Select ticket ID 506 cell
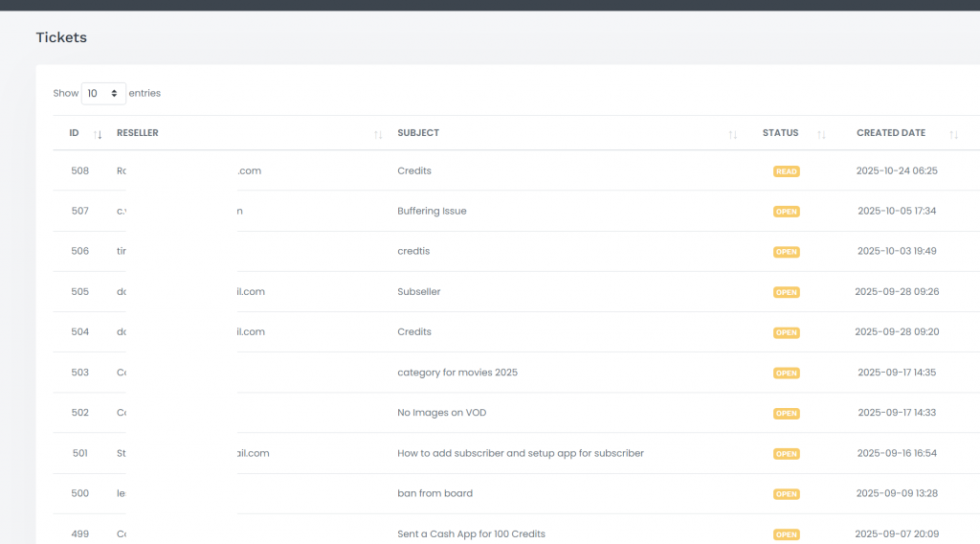 pyautogui.click(x=80, y=251)
